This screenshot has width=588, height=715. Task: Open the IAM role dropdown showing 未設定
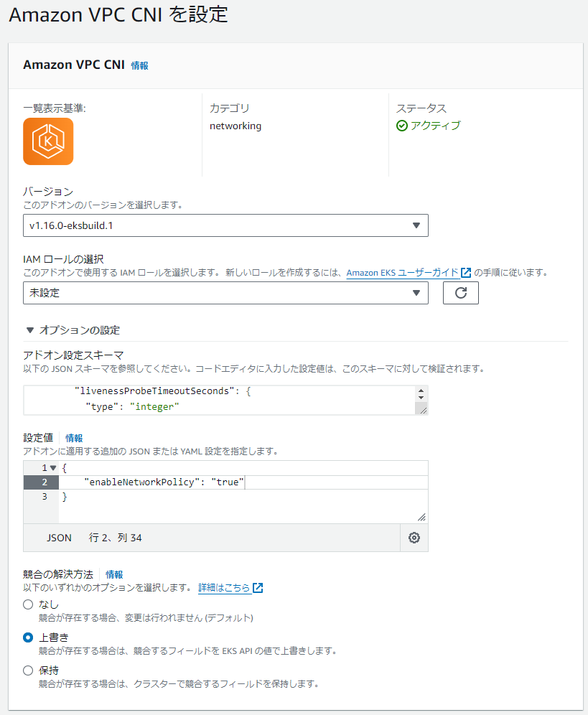tap(225, 293)
